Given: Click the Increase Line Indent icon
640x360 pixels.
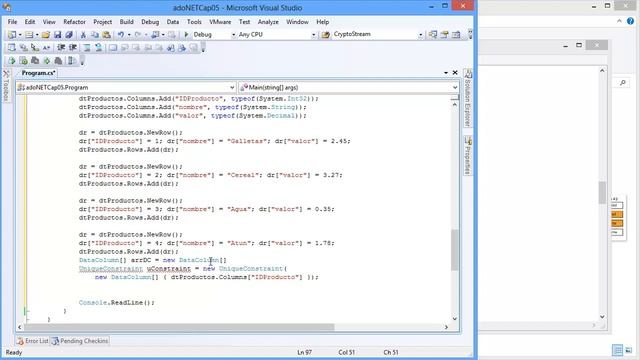Looking at the screenshot, I should click(x=73, y=48).
